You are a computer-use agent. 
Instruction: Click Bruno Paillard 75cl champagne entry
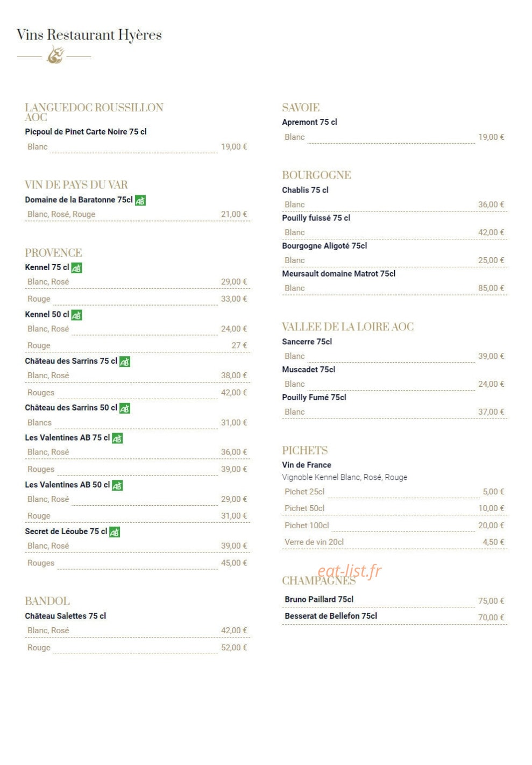[x=319, y=599]
